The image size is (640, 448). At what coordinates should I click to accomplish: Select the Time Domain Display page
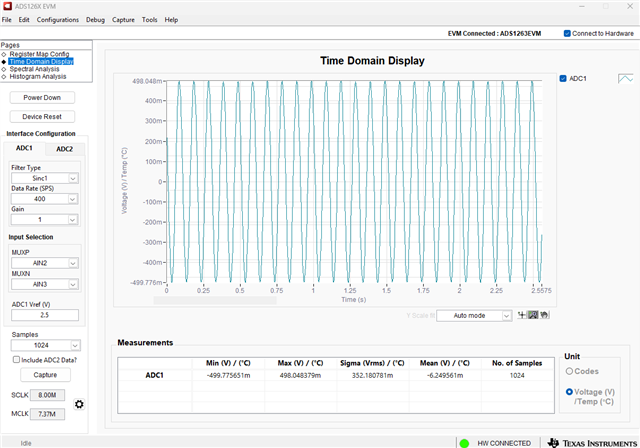click(x=41, y=62)
